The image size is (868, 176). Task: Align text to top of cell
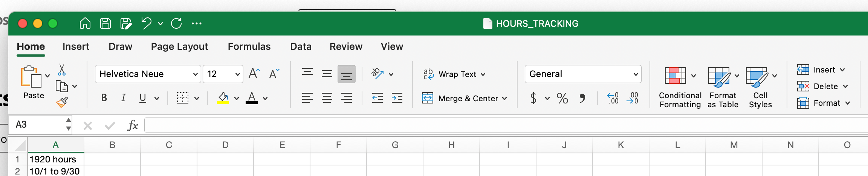pos(307,72)
